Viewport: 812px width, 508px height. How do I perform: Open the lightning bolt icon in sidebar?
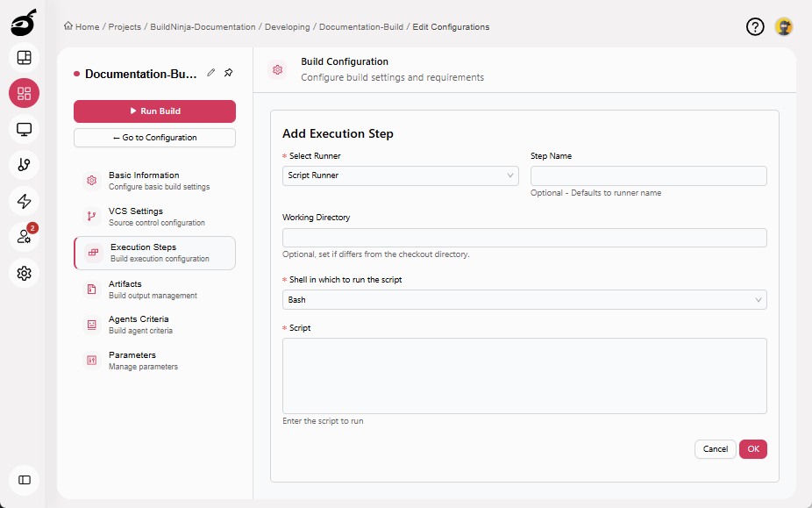coord(24,201)
